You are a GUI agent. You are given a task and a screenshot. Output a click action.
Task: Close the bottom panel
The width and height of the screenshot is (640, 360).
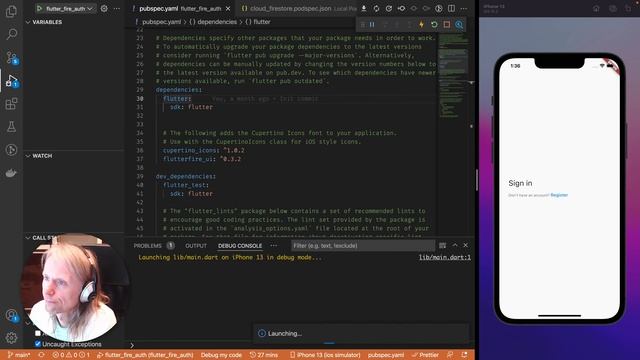[x=466, y=245]
